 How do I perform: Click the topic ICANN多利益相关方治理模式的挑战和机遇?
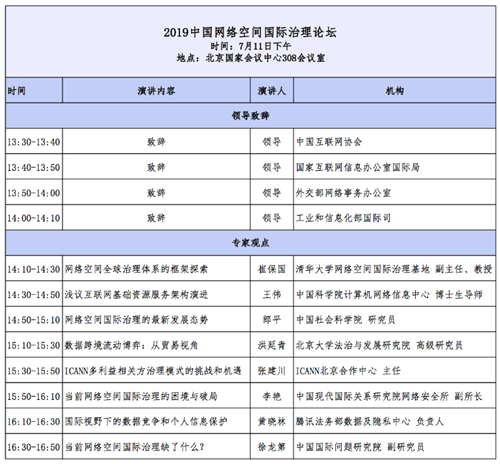click(153, 371)
